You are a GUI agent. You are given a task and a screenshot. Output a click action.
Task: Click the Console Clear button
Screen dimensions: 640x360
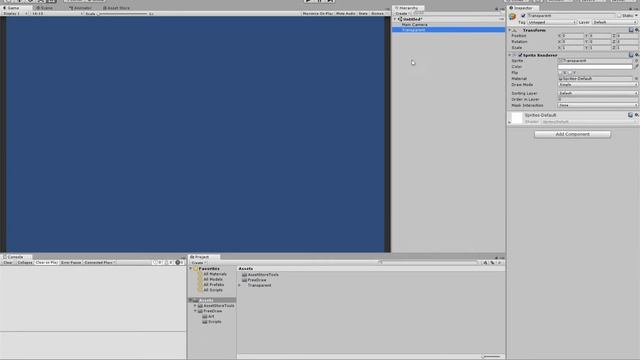point(8,262)
